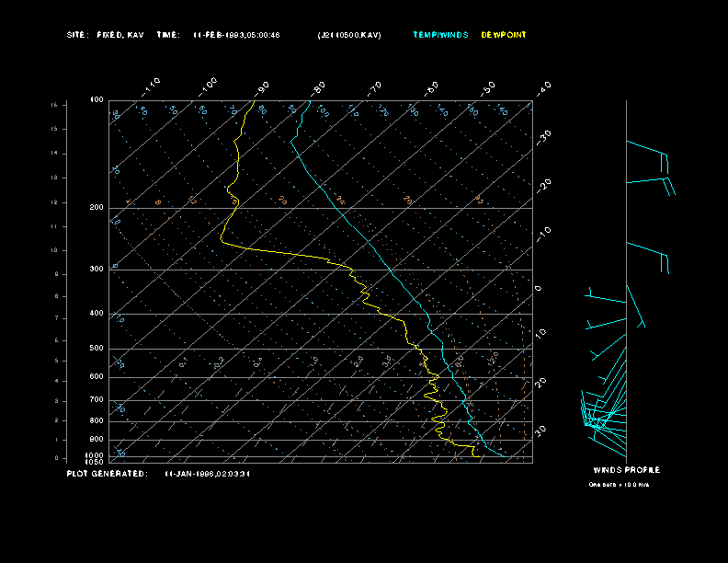
Task: Select the 11-JAN-1996 plot generation date
Action: [x=207, y=474]
